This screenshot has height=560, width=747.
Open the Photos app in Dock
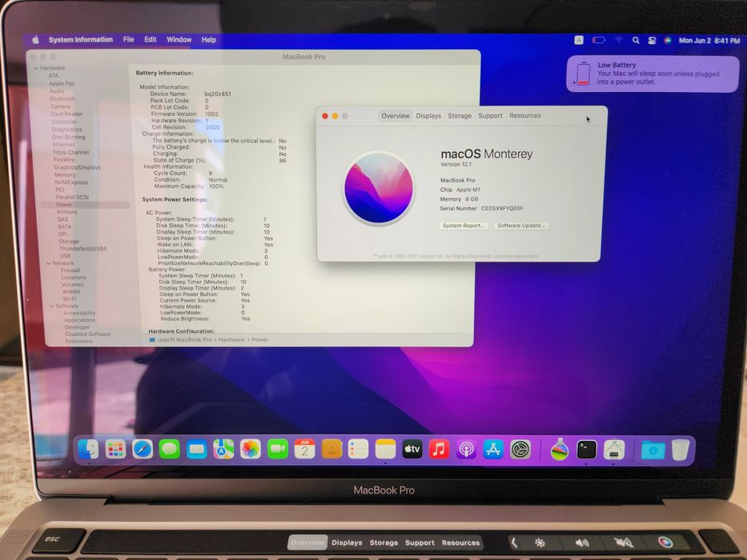pyautogui.click(x=251, y=449)
